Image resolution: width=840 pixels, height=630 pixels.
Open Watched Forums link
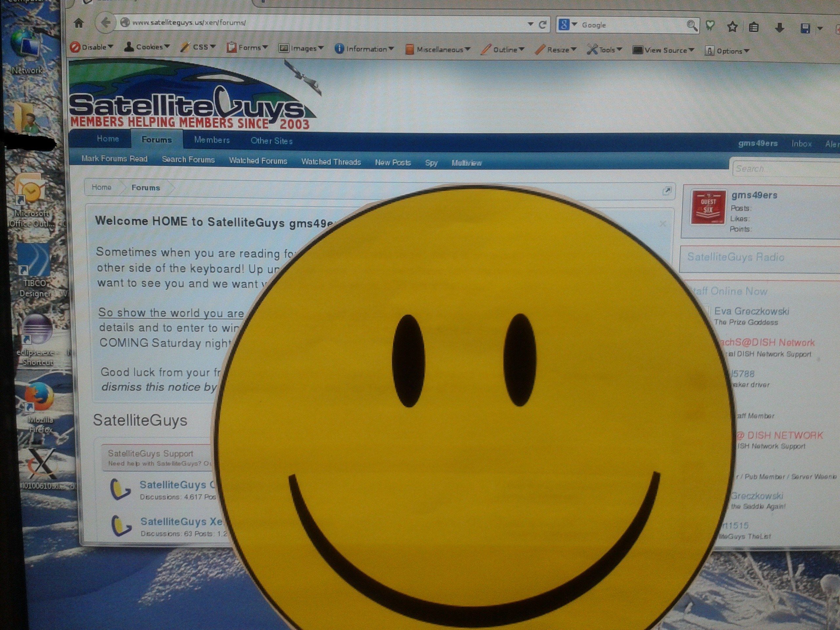click(x=258, y=161)
